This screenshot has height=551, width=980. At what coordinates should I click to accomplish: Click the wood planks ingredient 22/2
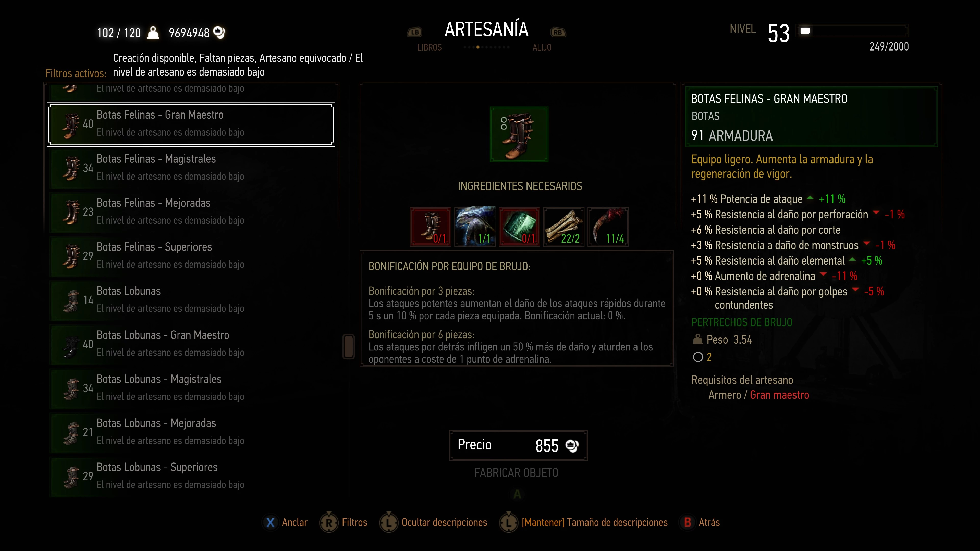click(563, 227)
